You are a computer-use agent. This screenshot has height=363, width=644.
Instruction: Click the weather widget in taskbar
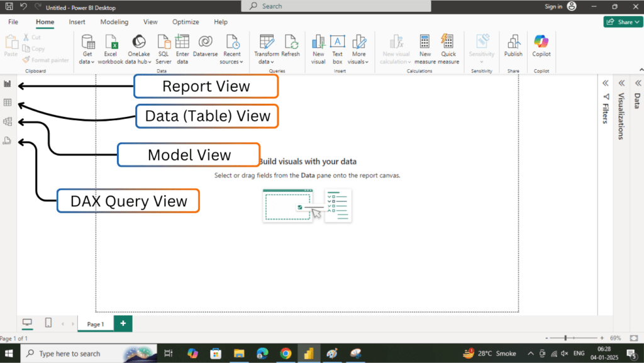[489, 353]
